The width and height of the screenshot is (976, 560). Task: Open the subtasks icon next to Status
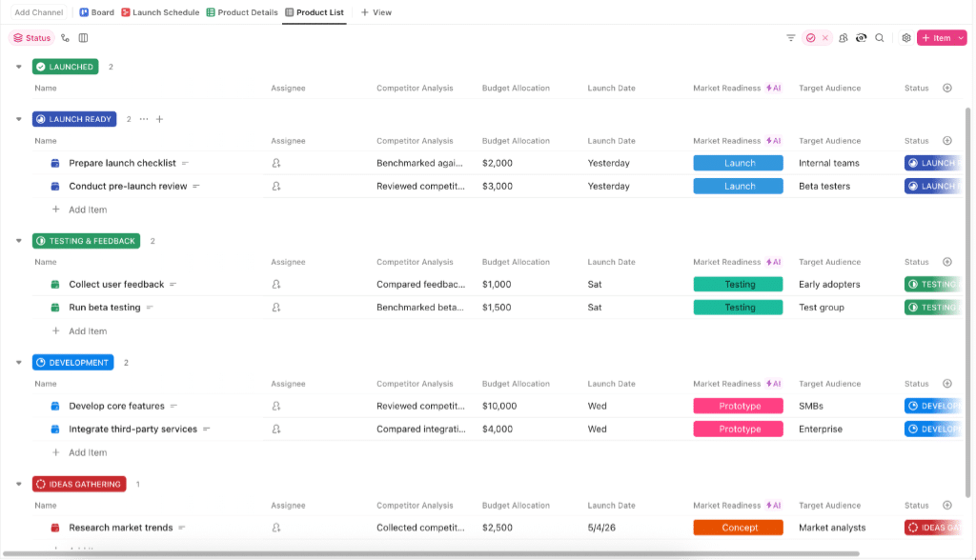pyautogui.click(x=66, y=38)
